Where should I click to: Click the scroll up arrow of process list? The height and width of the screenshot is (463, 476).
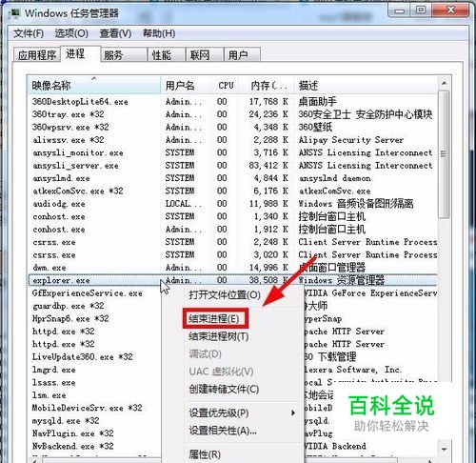444,84
